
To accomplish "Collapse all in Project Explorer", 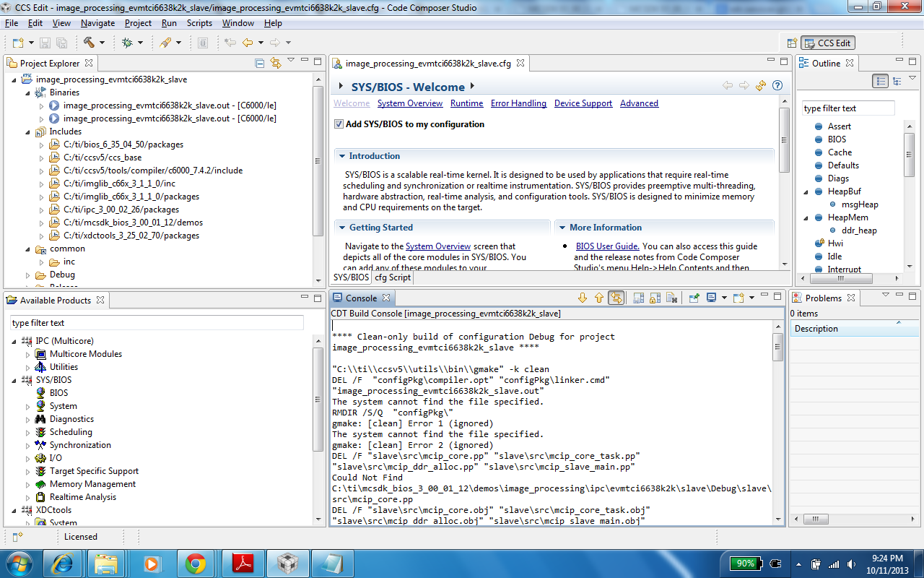I will [x=260, y=64].
